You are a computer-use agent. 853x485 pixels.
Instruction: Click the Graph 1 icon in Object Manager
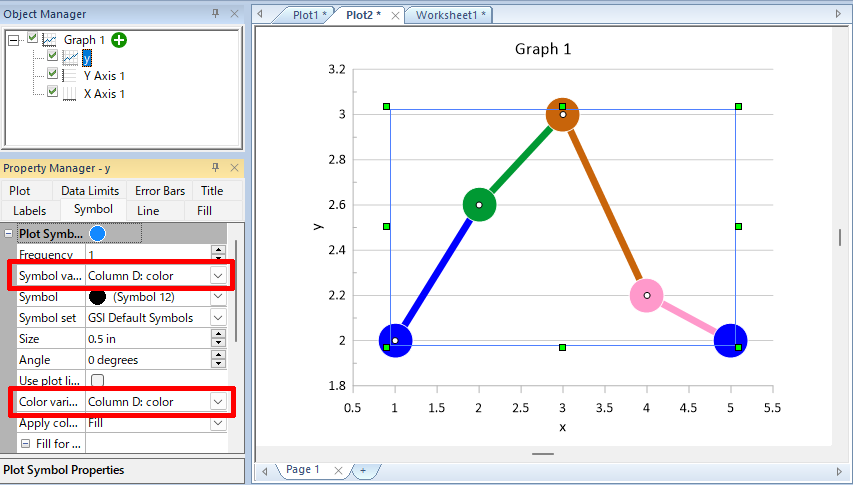(50, 40)
